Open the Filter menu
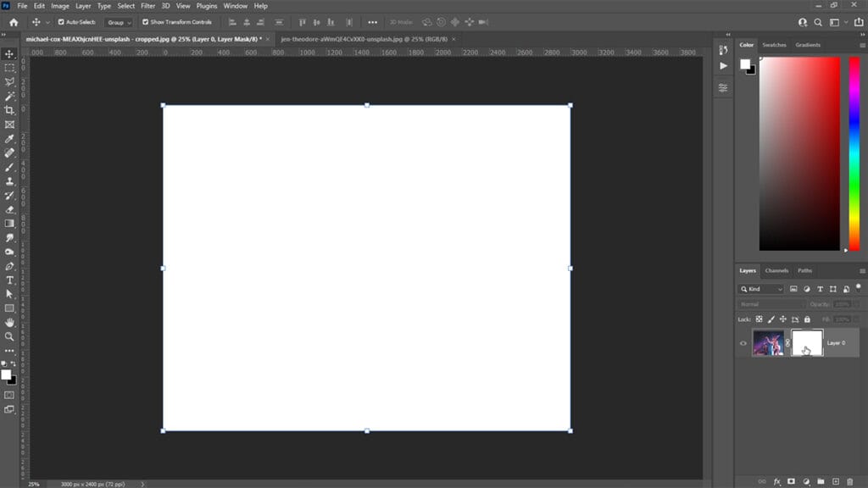Image resolution: width=868 pixels, height=488 pixels. pyautogui.click(x=148, y=6)
